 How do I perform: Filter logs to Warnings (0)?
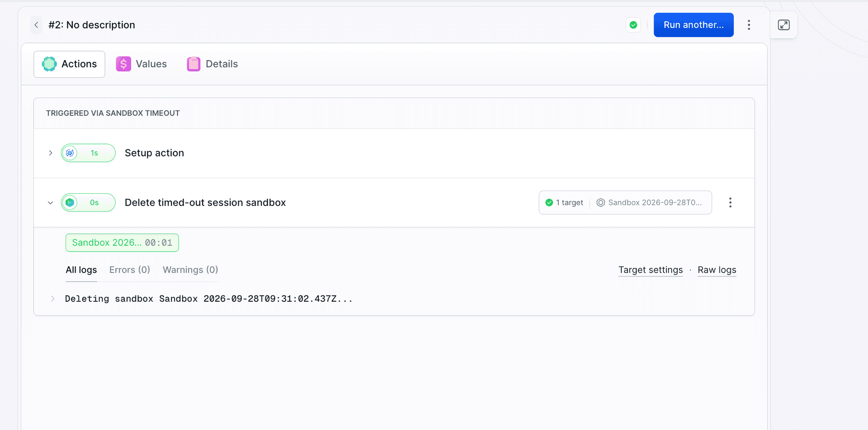point(190,270)
